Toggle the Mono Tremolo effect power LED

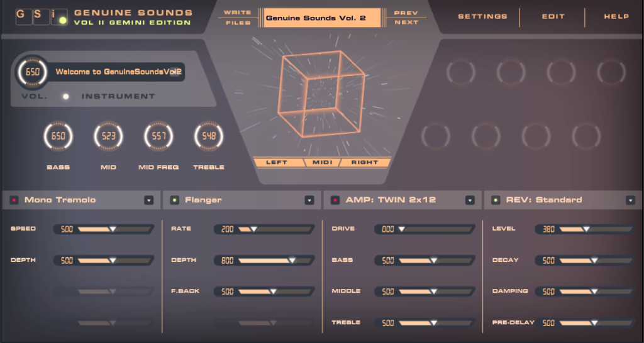click(x=14, y=200)
